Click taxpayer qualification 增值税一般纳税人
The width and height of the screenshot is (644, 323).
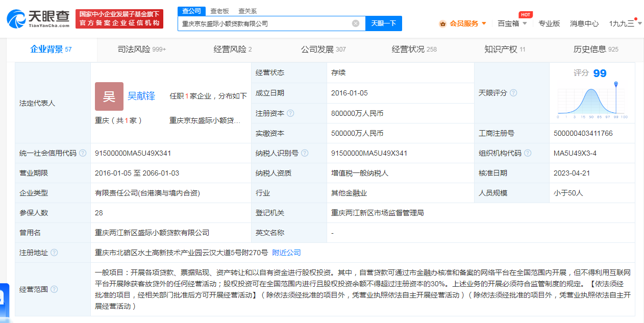[360, 173]
